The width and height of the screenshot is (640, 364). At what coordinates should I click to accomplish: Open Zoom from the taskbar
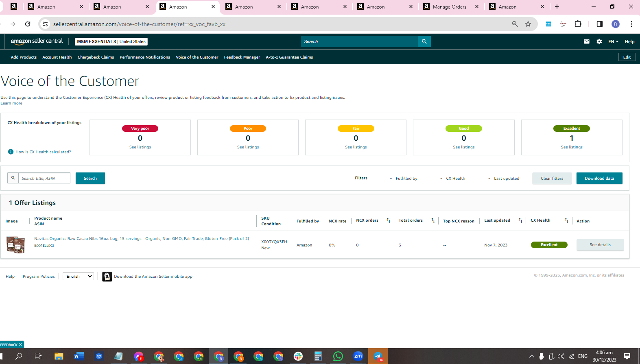tap(358, 356)
